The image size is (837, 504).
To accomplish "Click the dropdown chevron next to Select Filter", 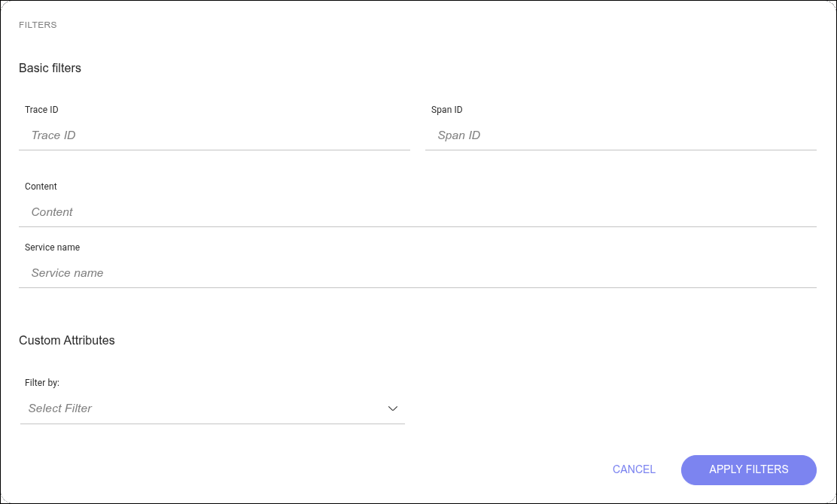I will pyautogui.click(x=392, y=408).
